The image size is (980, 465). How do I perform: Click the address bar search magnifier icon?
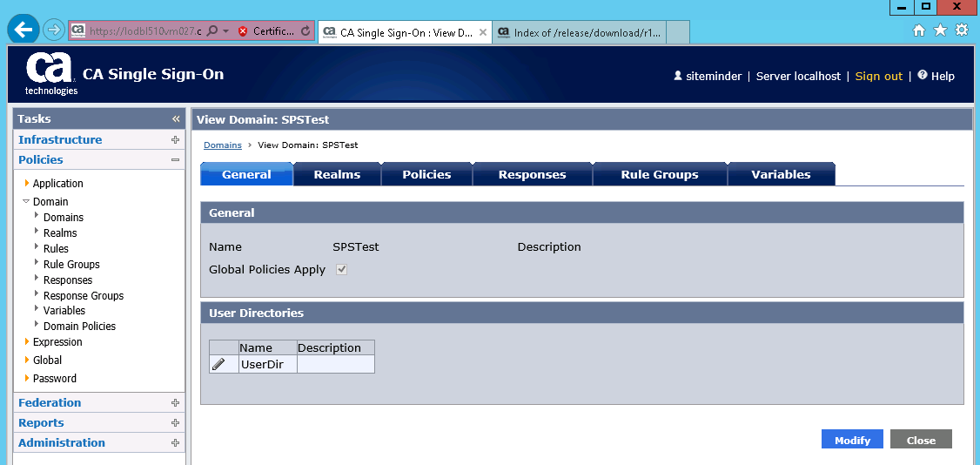pyautogui.click(x=211, y=30)
